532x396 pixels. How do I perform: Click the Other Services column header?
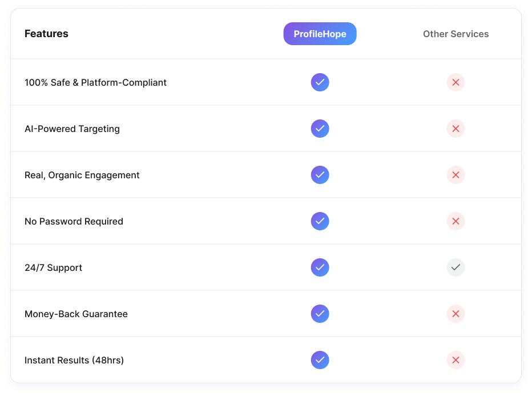pos(456,34)
